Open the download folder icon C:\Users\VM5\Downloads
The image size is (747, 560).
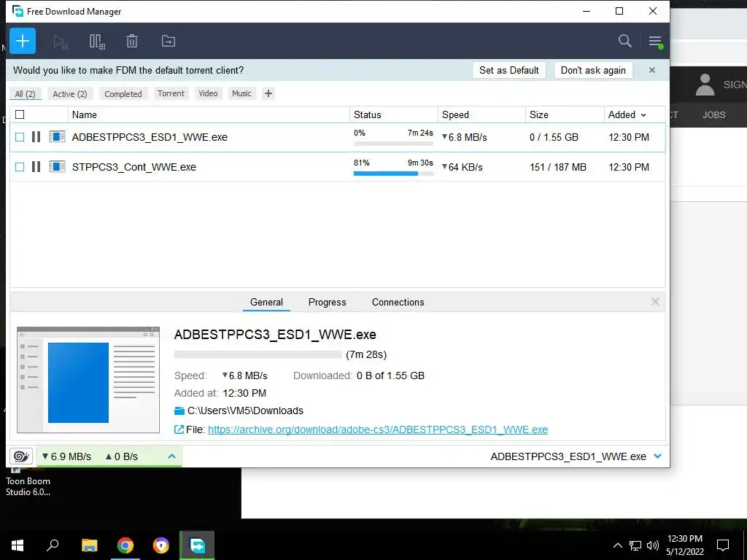179,411
